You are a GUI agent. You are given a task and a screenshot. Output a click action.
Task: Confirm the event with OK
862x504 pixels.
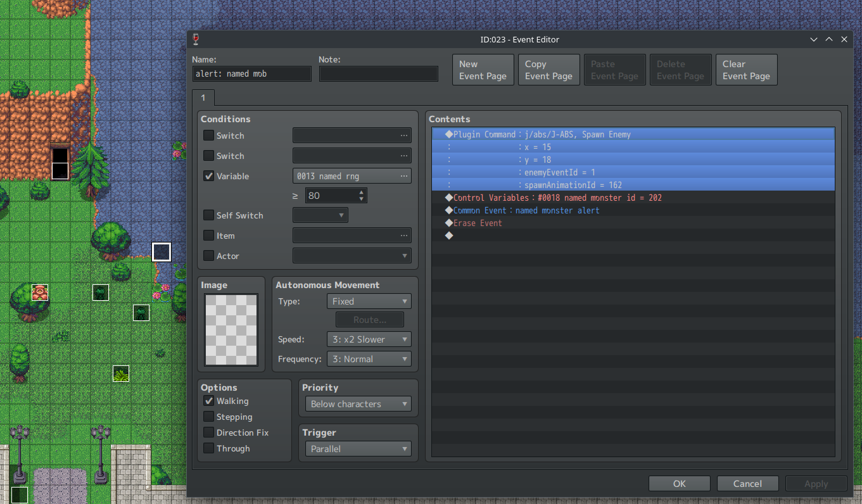tap(680, 484)
